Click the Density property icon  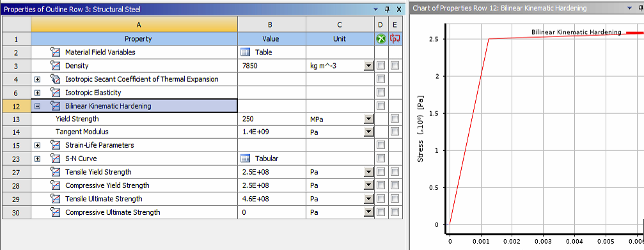tap(55, 66)
